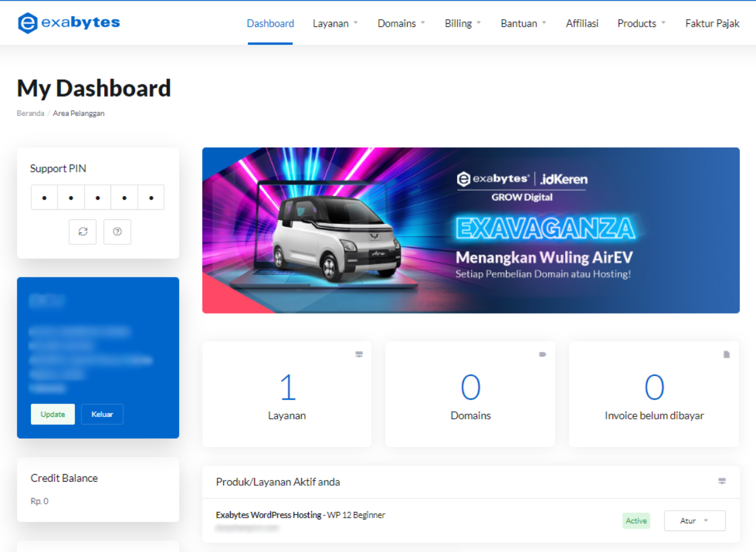This screenshot has height=552, width=756.
Task: Open the Dashboard tab
Action: click(x=270, y=23)
